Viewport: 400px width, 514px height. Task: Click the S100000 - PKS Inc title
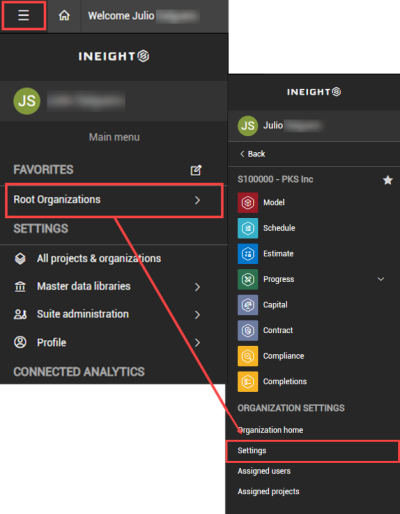pos(275,179)
